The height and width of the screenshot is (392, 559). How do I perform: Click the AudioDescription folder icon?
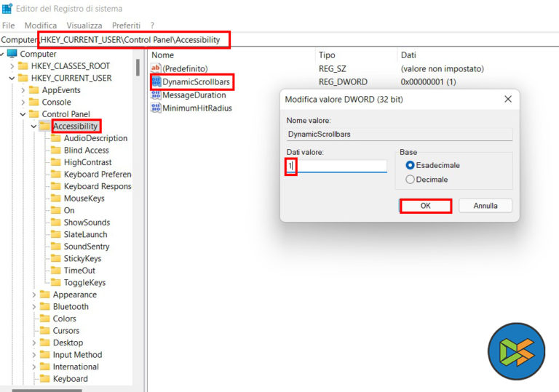tap(56, 138)
